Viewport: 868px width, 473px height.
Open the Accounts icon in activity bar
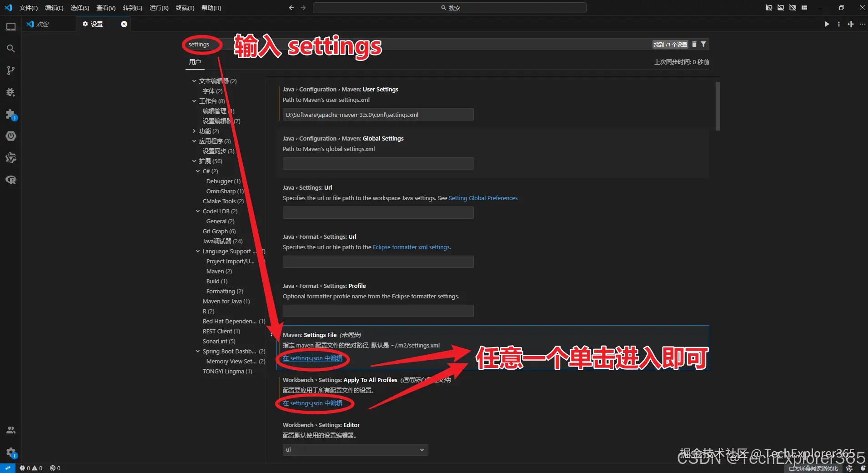click(x=11, y=430)
